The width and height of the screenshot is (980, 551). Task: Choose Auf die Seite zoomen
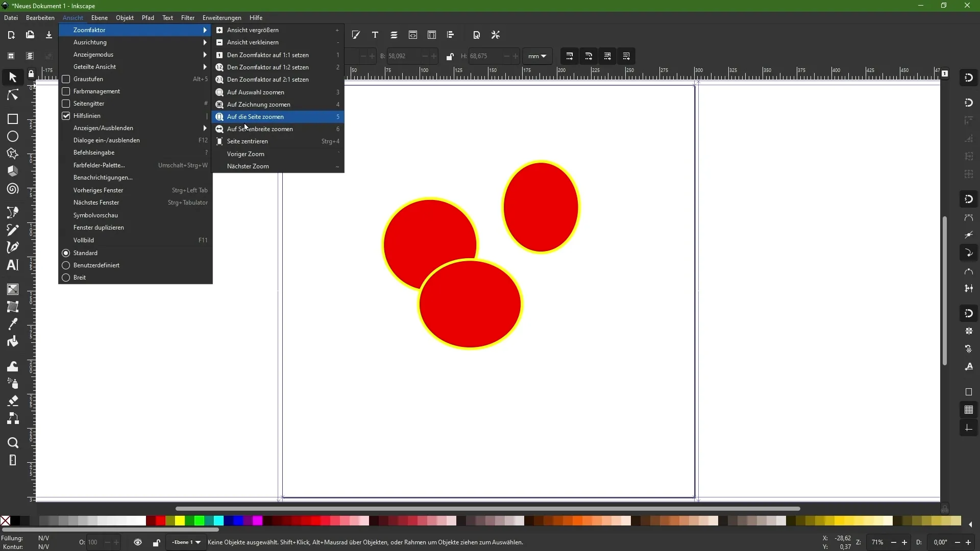click(x=278, y=117)
